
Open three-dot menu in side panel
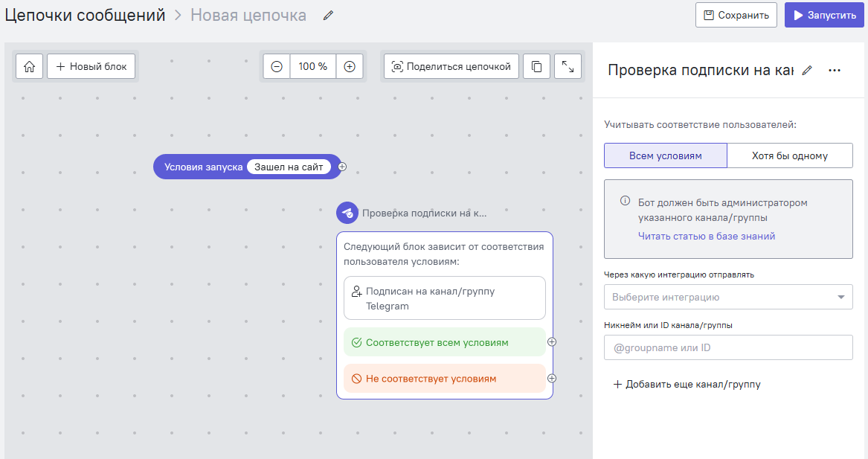coord(835,70)
